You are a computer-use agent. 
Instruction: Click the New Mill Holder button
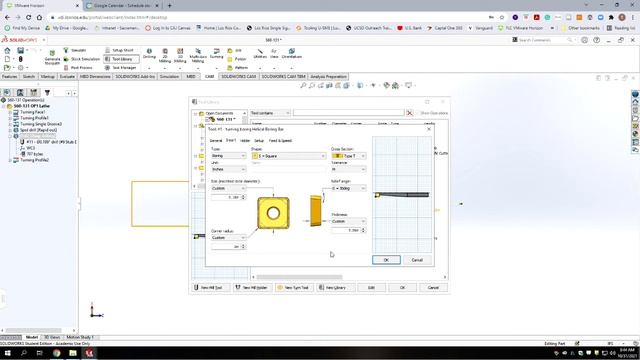(x=253, y=288)
